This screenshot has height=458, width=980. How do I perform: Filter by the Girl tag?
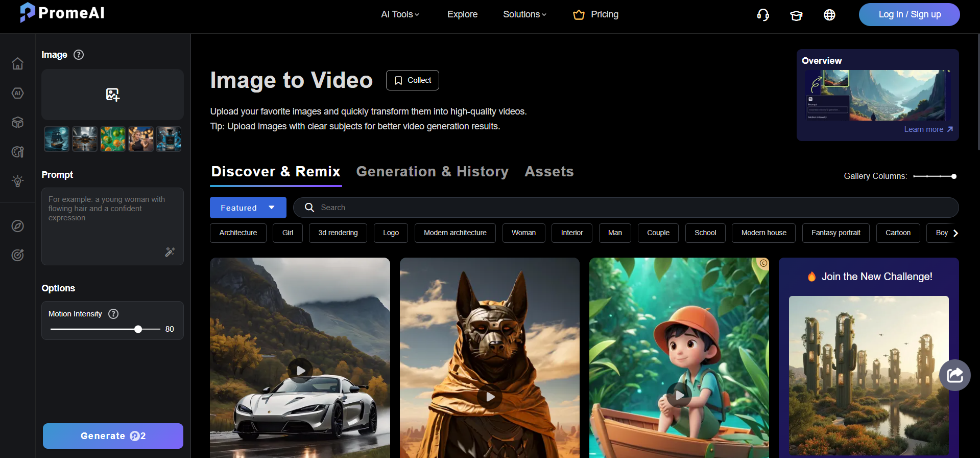click(x=288, y=233)
